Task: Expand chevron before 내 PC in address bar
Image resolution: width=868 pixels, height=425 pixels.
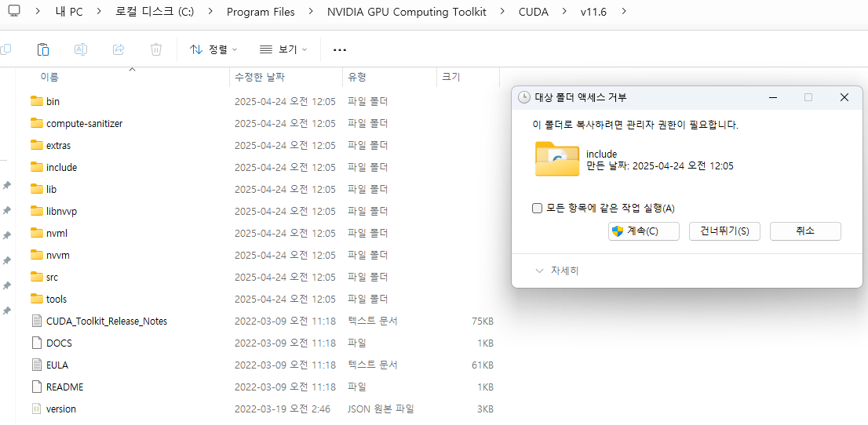Action: pos(38,11)
